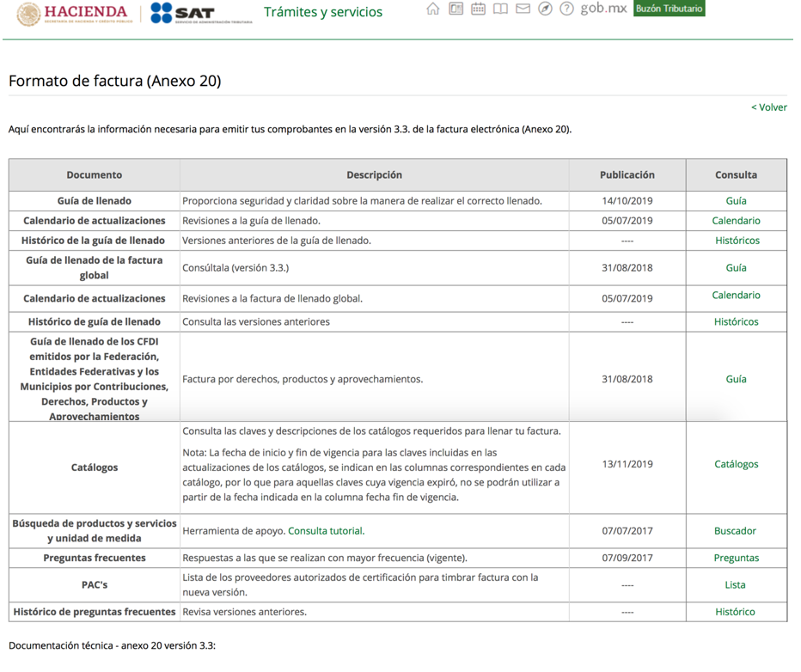Click the Lista de los proveedores autorizados description

tap(361, 584)
